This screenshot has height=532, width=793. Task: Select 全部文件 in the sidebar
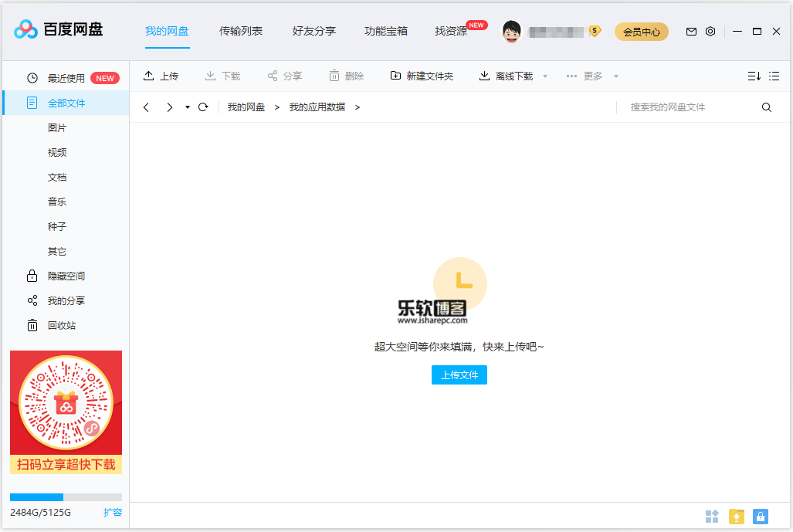pos(66,103)
